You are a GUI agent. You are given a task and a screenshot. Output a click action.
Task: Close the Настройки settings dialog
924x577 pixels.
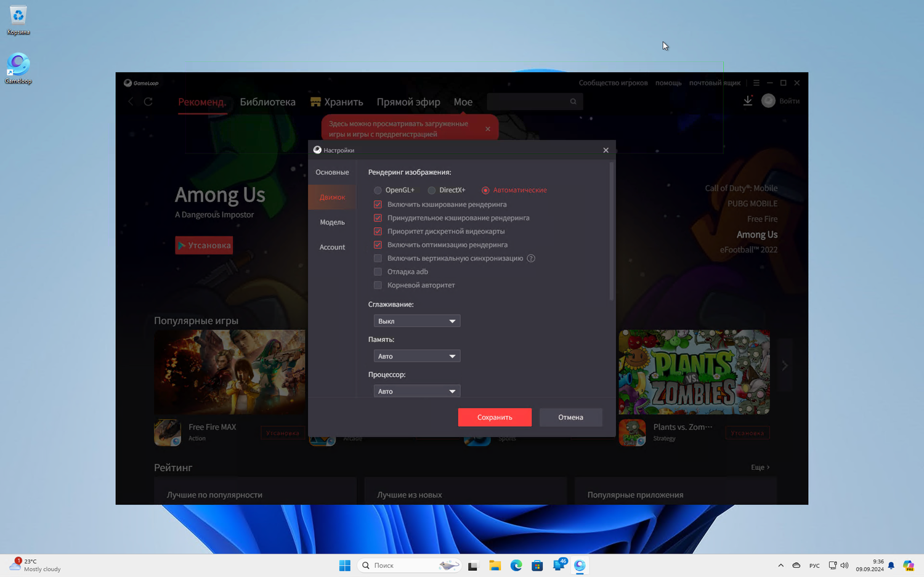[x=606, y=150]
